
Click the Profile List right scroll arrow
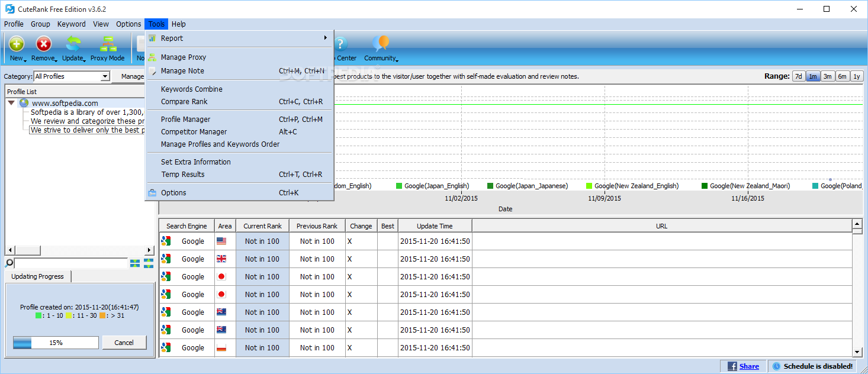pos(150,250)
